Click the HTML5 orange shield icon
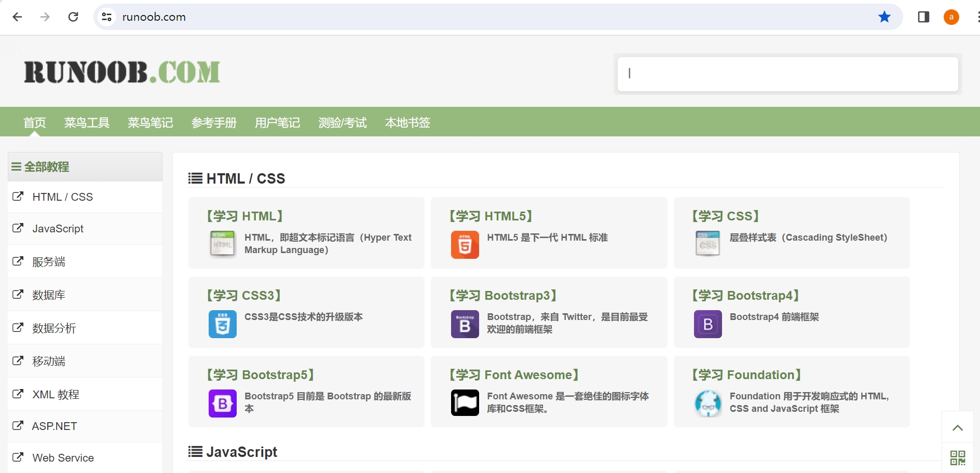Viewport: 980px width, 473px height. point(465,245)
